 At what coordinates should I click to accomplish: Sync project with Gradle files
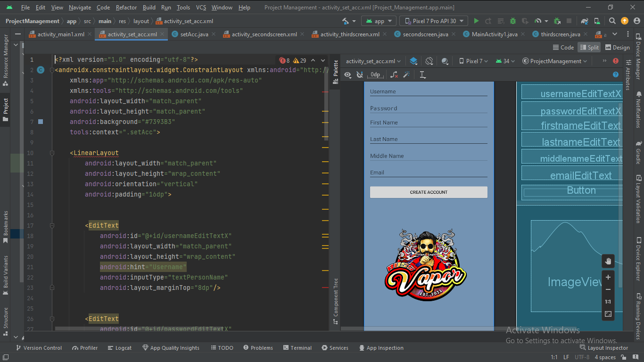click(585, 21)
